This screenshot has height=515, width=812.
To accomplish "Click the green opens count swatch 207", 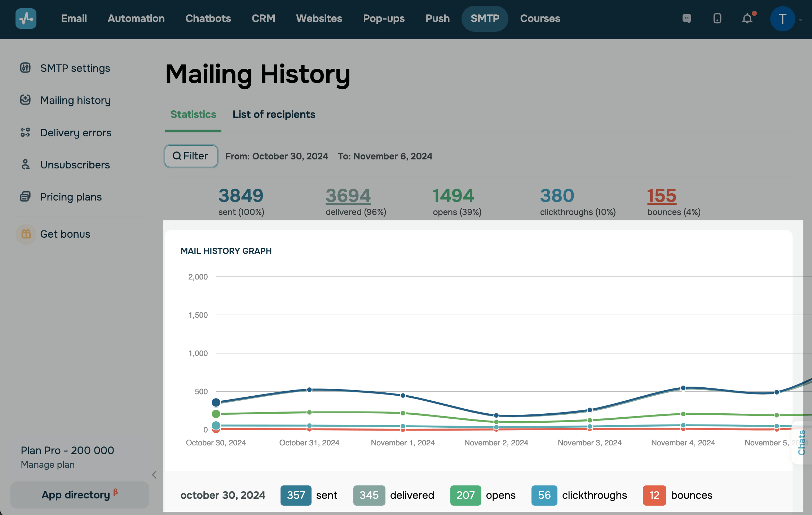I will pyautogui.click(x=465, y=495).
